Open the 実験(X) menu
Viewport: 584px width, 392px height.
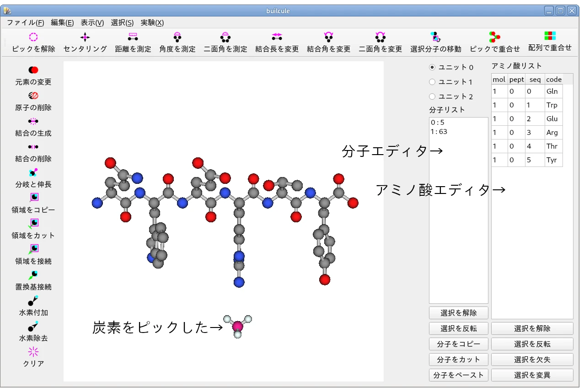pos(152,22)
